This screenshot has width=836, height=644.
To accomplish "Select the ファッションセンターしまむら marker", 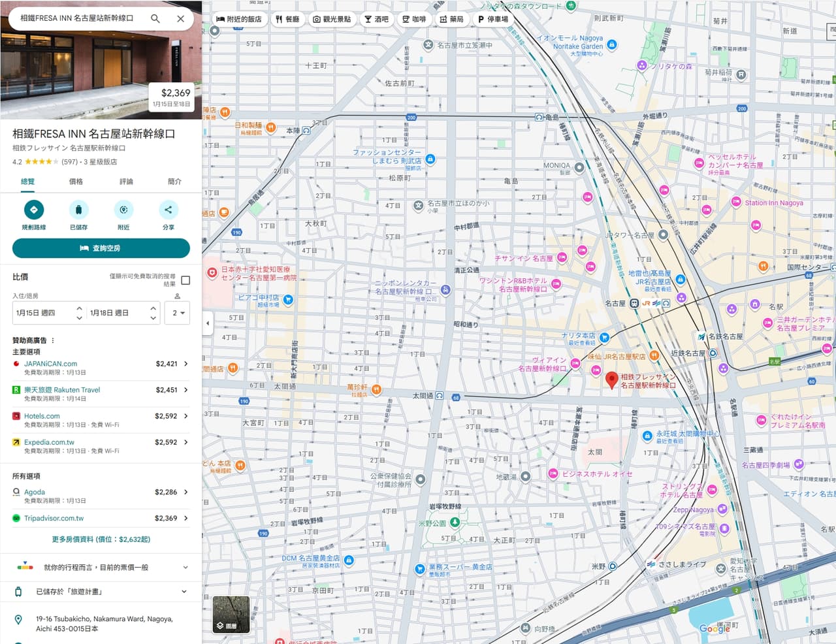I will [430, 159].
